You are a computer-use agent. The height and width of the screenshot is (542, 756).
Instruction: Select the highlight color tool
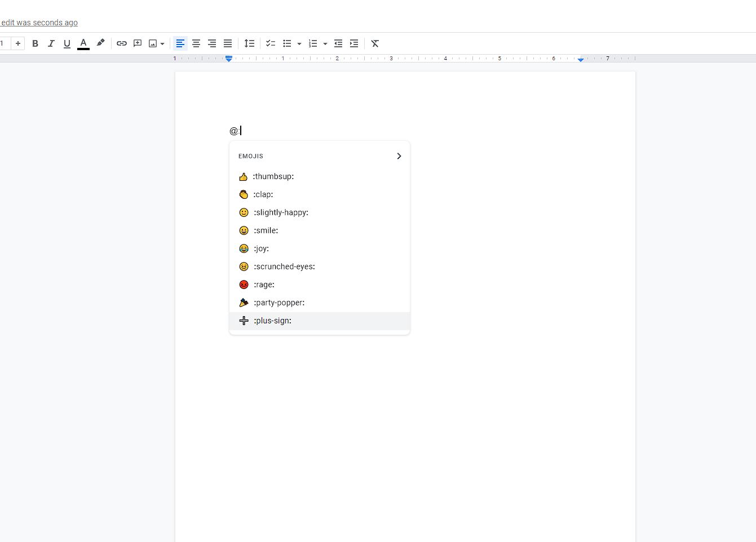tap(100, 43)
